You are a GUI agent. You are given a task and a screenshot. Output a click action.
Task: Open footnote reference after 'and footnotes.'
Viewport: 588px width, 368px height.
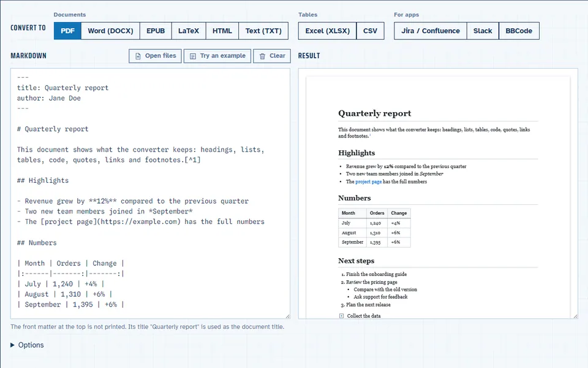[x=370, y=135]
